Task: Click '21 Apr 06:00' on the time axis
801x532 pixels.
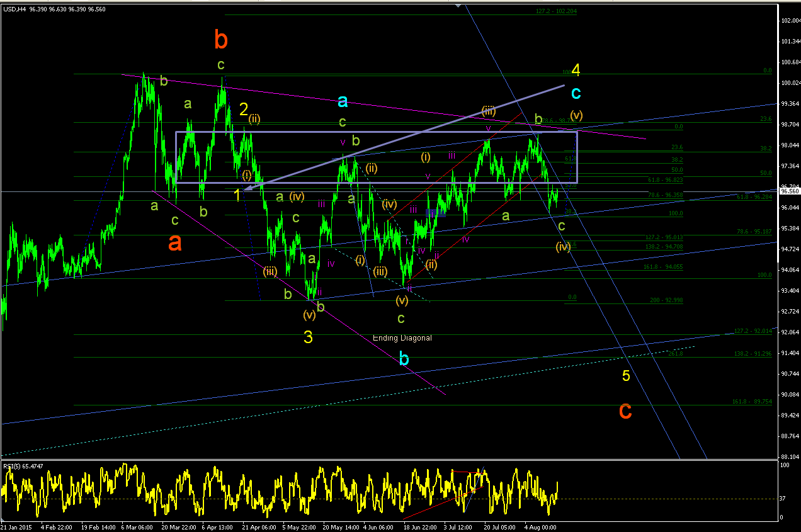Action: coord(259,526)
